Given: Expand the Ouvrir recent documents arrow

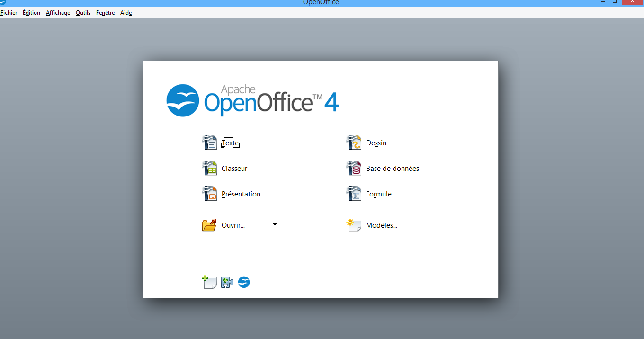Looking at the screenshot, I should pyautogui.click(x=275, y=224).
